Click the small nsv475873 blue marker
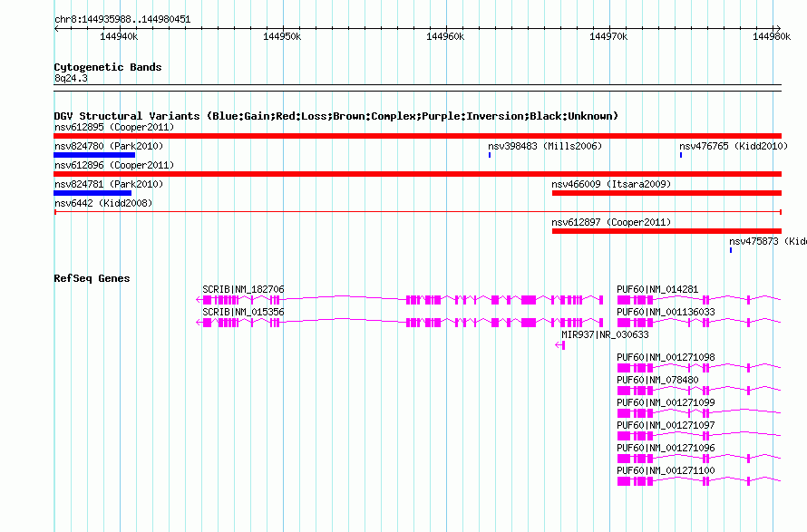Image resolution: width=807 pixels, height=532 pixels. (x=731, y=250)
